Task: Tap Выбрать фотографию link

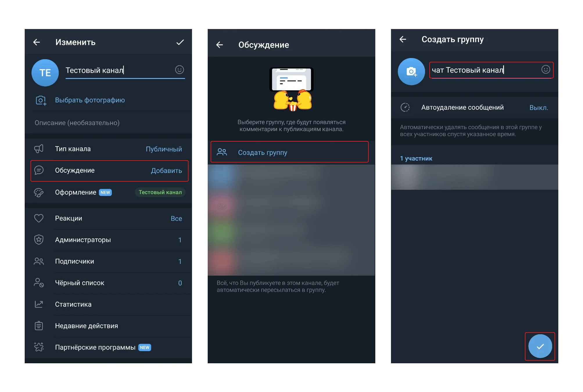Action: coord(90,100)
